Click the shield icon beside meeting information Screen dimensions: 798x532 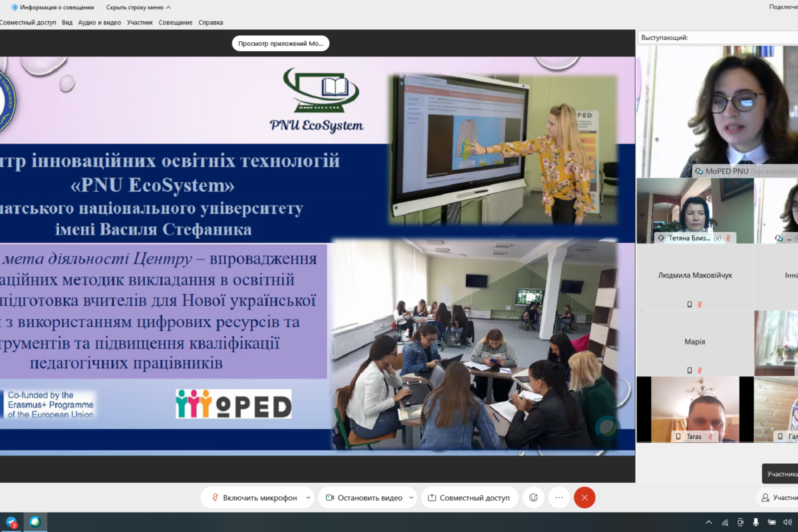15,7
